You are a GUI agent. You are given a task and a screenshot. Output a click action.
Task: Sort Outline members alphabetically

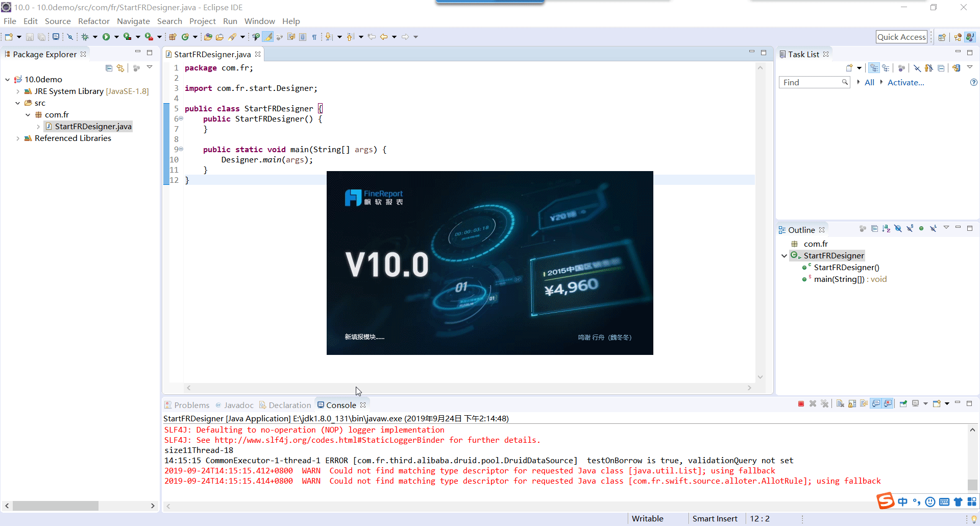(886, 229)
